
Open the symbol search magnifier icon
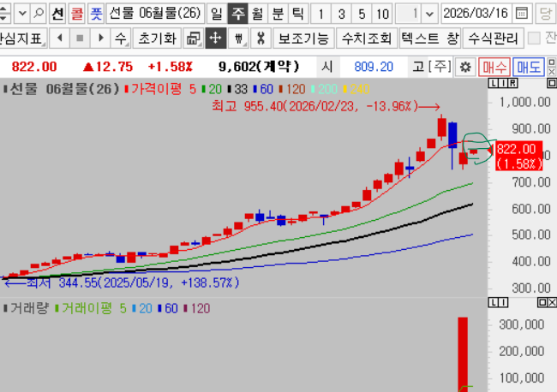pyautogui.click(x=39, y=14)
